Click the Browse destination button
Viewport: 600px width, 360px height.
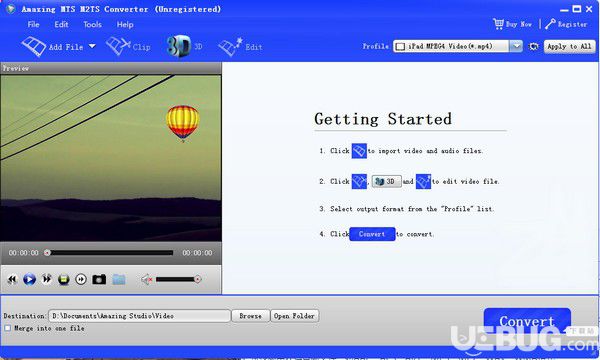pyautogui.click(x=251, y=316)
